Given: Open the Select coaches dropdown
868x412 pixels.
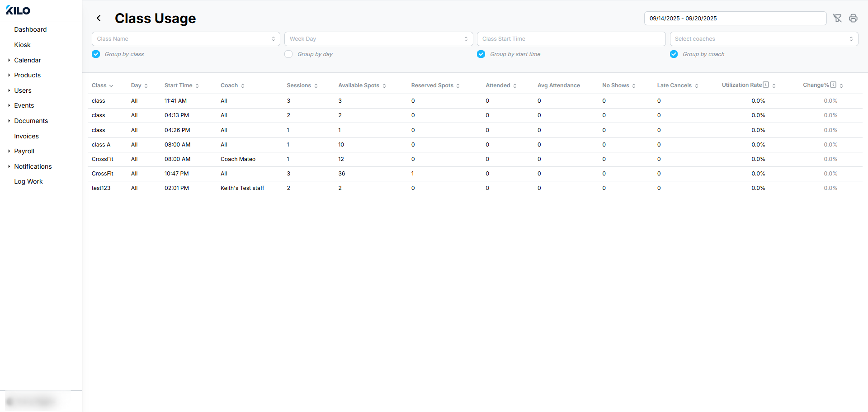Looking at the screenshot, I should click(x=764, y=39).
